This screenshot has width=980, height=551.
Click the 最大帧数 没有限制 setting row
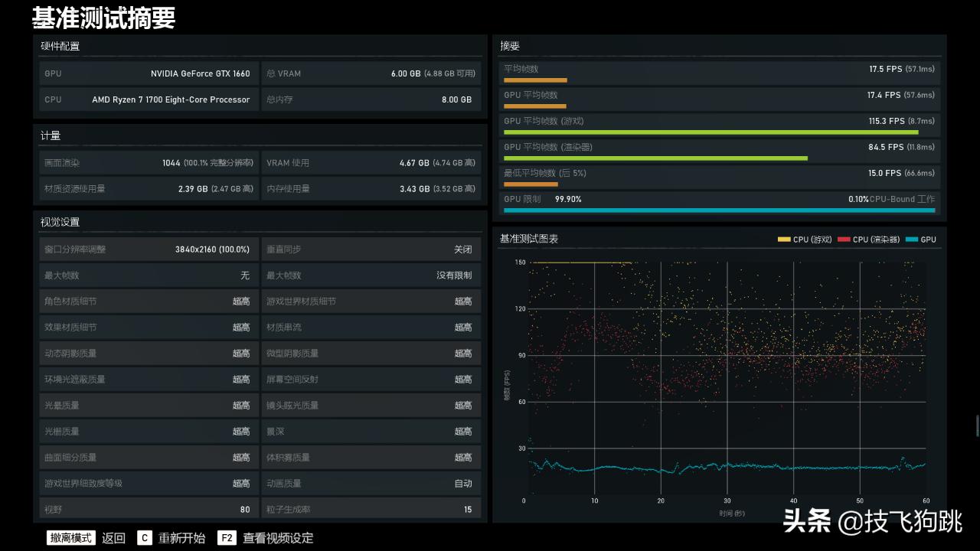pos(371,275)
